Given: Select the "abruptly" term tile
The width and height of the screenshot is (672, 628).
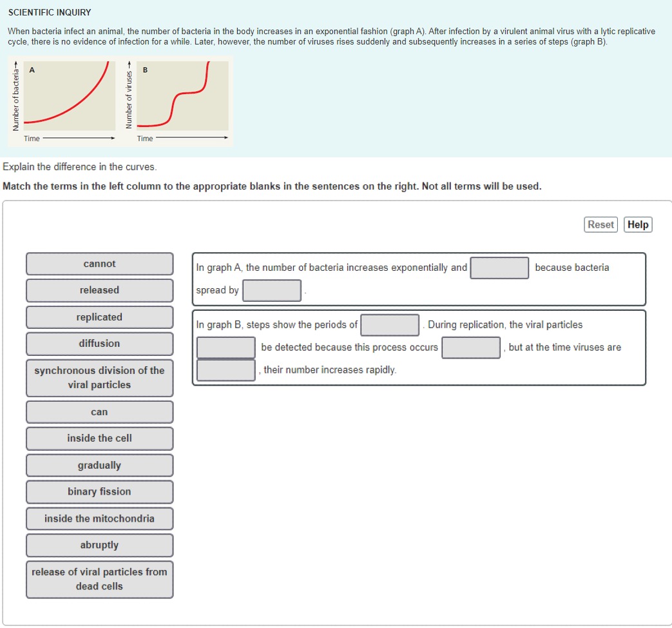Looking at the screenshot, I should click(99, 545).
